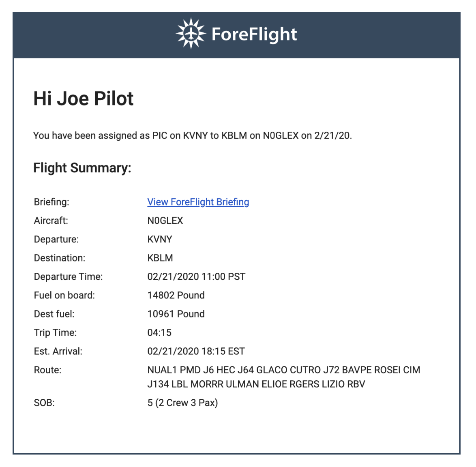Click the route text starting with NUAL1 PMD
The width and height of the screenshot is (476, 467).
point(283,370)
